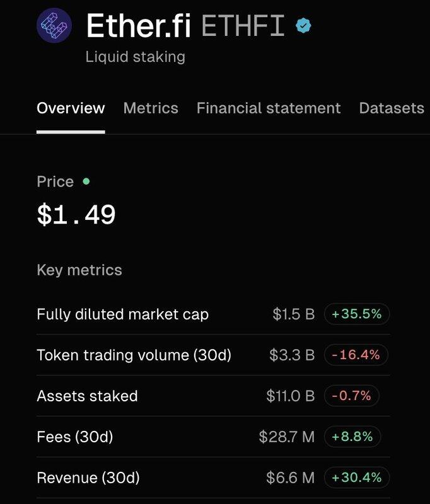The image size is (430, 504).
Task: Click the +8.8% fees change badge
Action: [352, 437]
